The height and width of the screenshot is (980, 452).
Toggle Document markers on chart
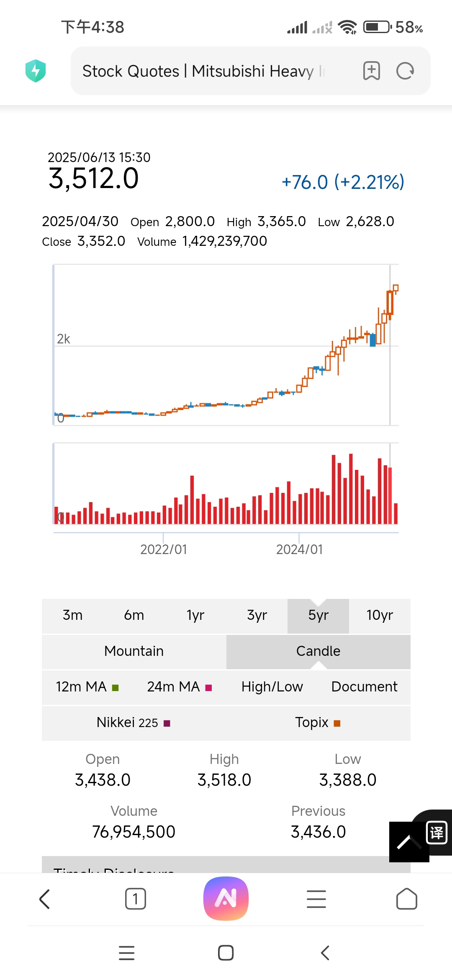[364, 687]
